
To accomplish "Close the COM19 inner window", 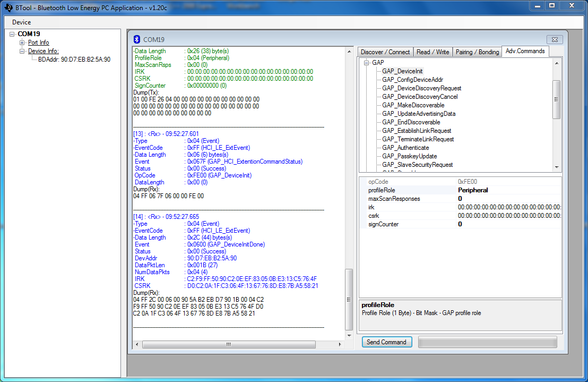I will 555,39.
